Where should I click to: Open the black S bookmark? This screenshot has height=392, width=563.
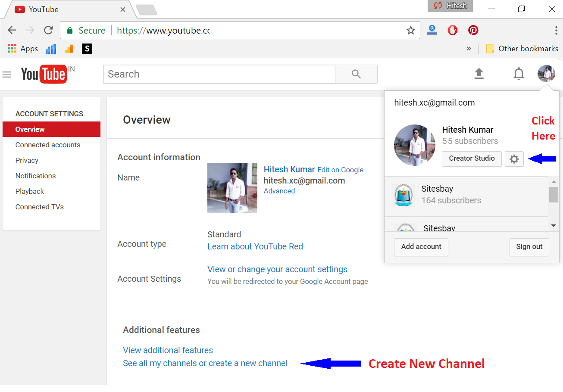[x=87, y=49]
